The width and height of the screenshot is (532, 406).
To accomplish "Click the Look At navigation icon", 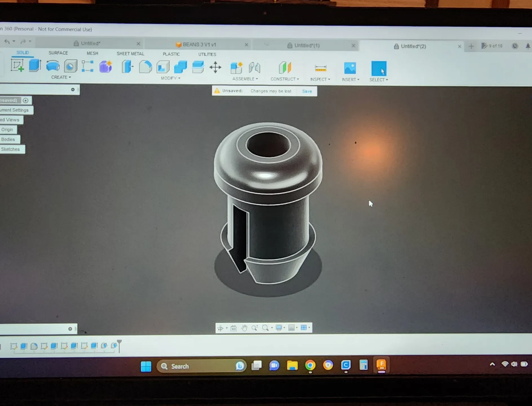I will pyautogui.click(x=233, y=328).
